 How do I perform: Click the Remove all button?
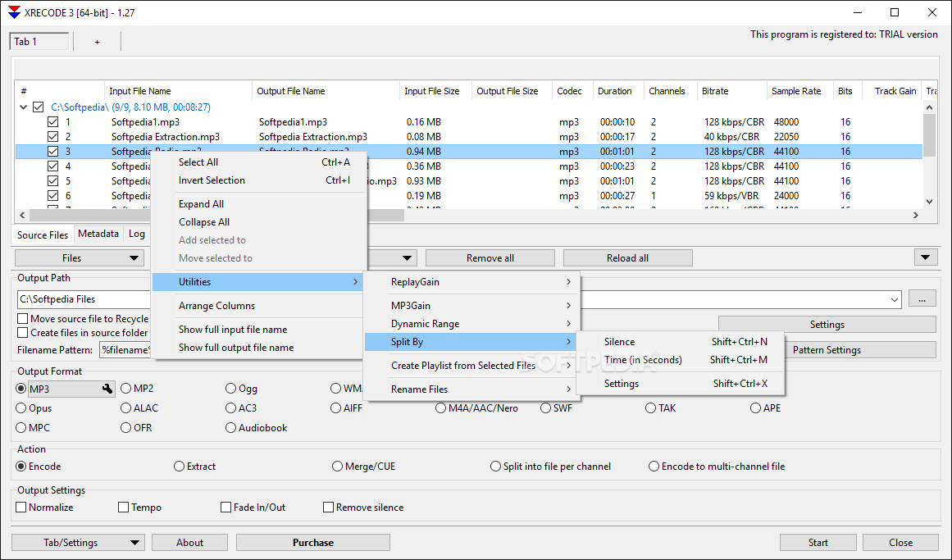490,258
